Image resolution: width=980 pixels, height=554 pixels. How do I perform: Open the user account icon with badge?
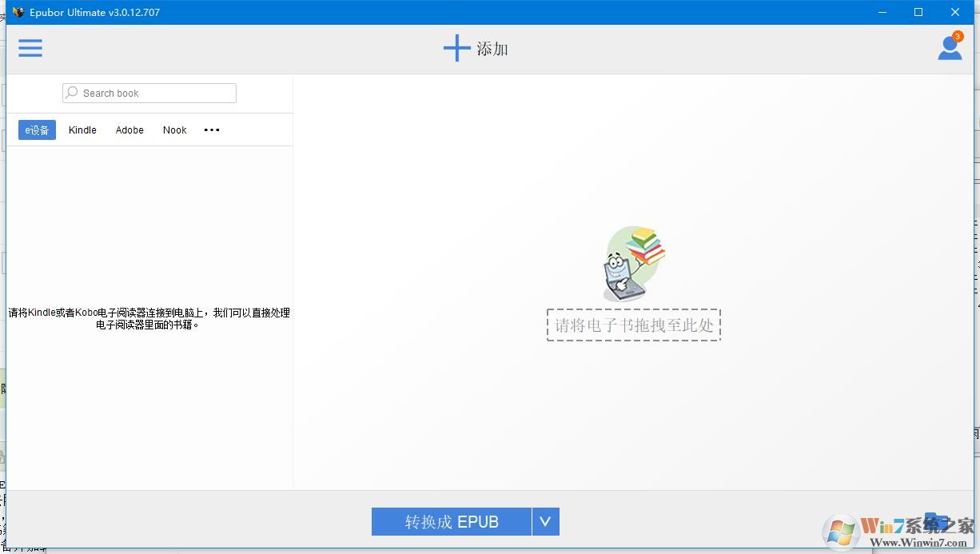click(x=950, y=47)
